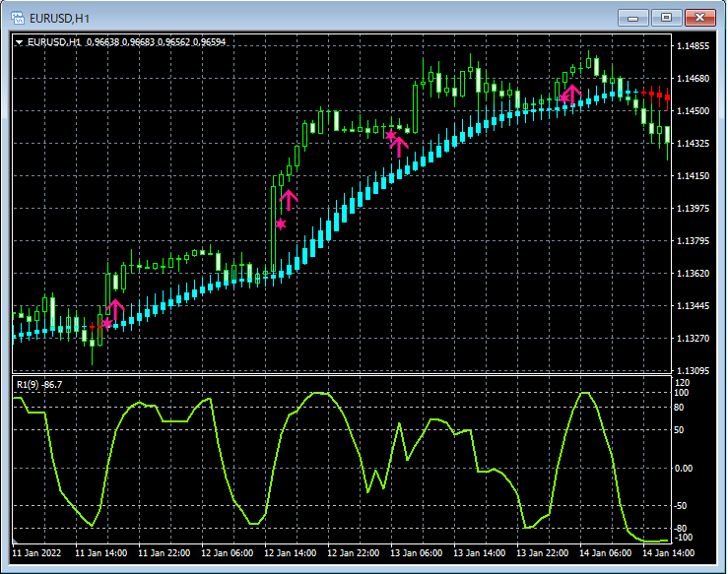Viewport: 728px width, 574px height.
Task: Click the red moving-average bars at far right
Action: [x=656, y=96]
